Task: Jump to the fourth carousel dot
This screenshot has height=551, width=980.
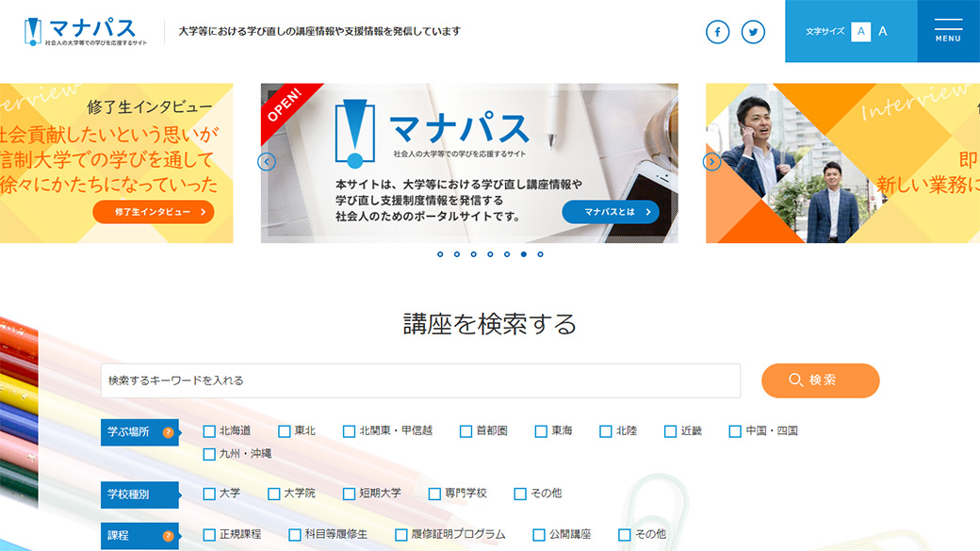Action: [x=490, y=254]
